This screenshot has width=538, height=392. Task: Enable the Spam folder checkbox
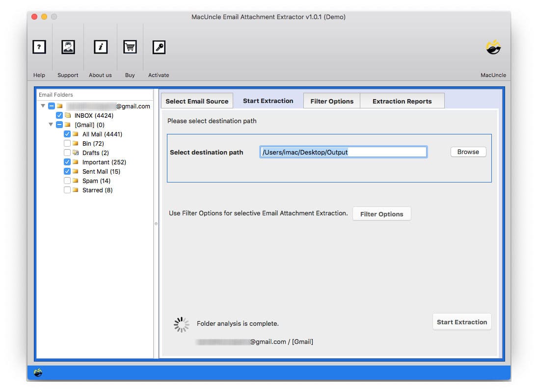point(67,181)
